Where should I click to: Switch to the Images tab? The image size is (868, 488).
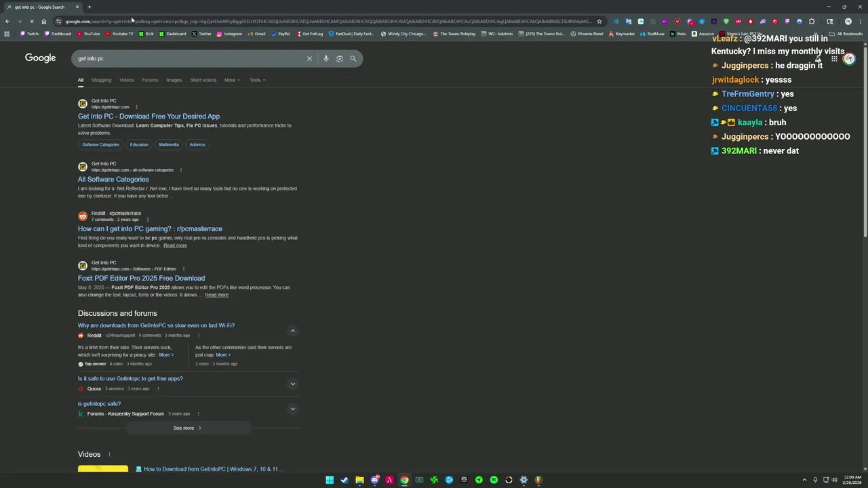point(174,80)
